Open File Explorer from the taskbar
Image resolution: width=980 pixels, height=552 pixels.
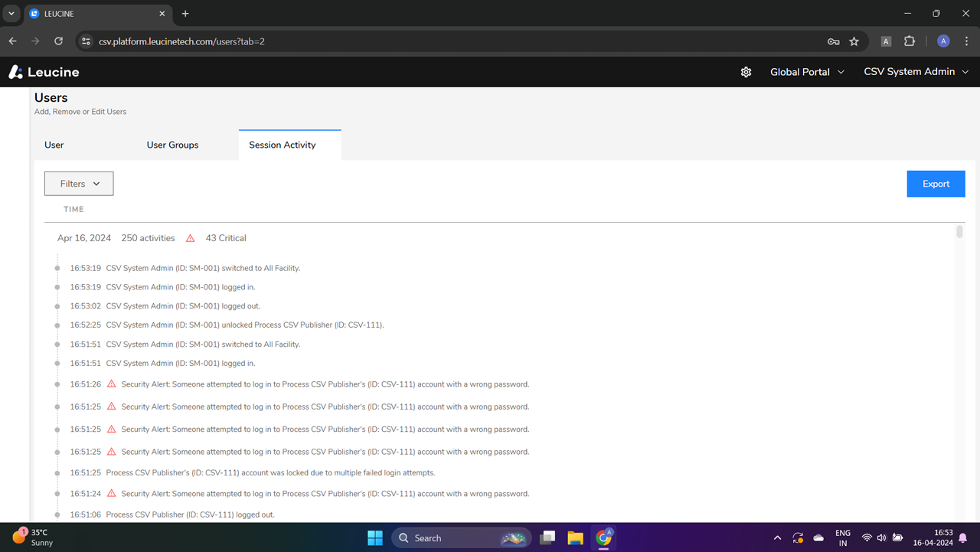point(575,537)
